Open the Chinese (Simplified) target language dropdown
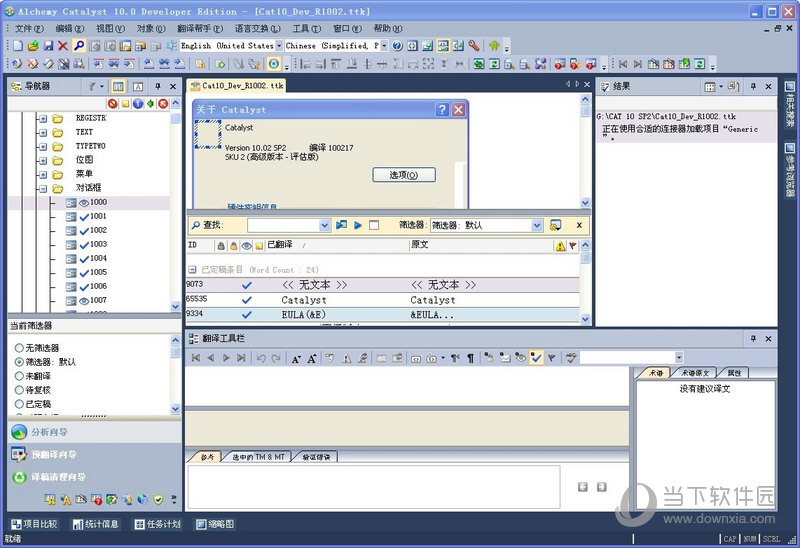This screenshot has width=800, height=548. [x=384, y=46]
